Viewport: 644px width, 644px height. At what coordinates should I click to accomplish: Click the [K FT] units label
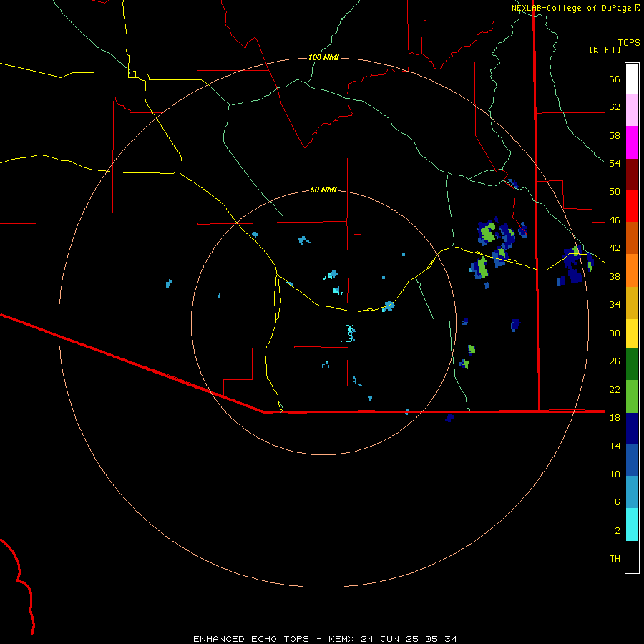pos(605,49)
